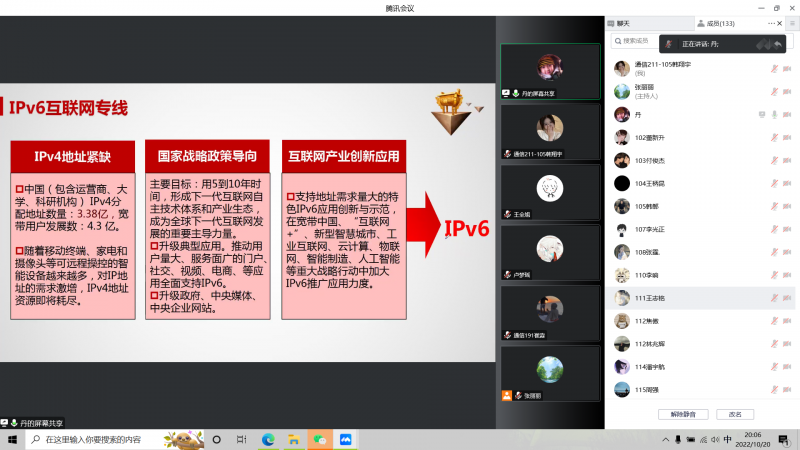
Task: Open the notification center icon
Action: pyautogui.click(x=784, y=439)
